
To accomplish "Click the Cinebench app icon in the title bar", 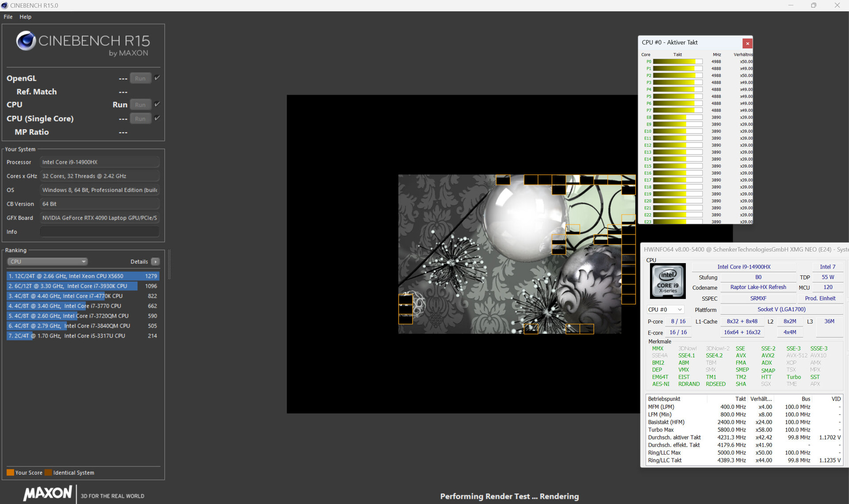I will 5,5.
